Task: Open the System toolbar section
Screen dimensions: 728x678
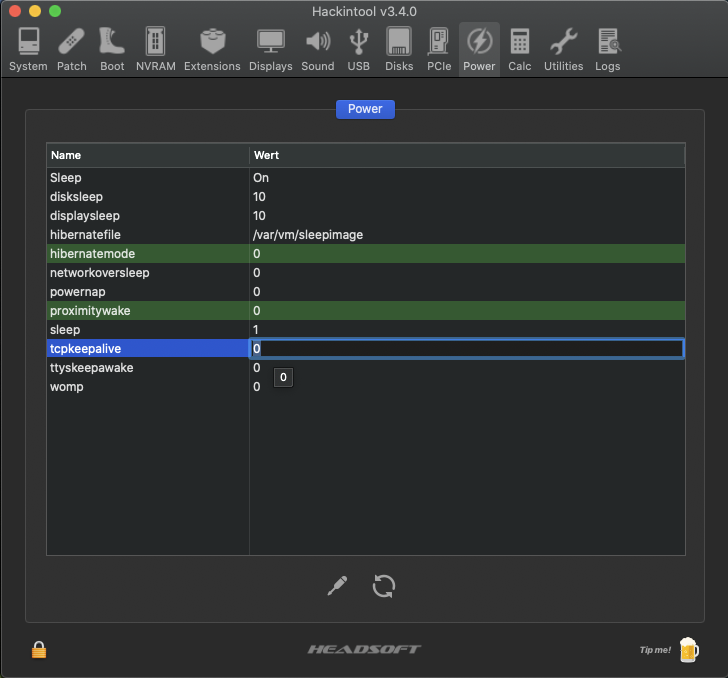Action: pos(28,50)
